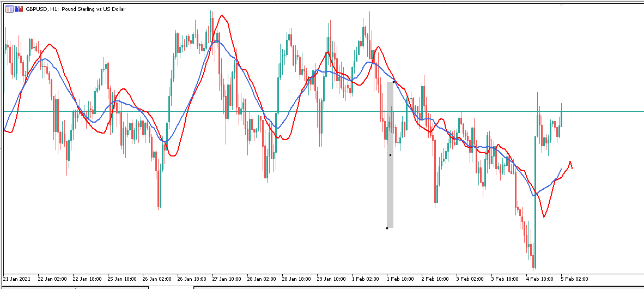Open the Depth of Market panel icon
Screen dimensions: 644x289
pyautogui.click(x=9, y=9)
